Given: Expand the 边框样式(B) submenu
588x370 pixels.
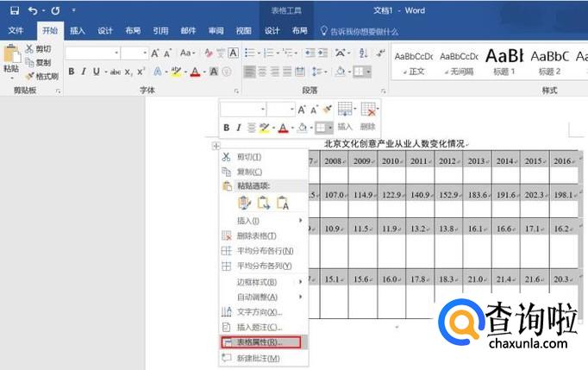Looking at the screenshot, I should 264,282.
